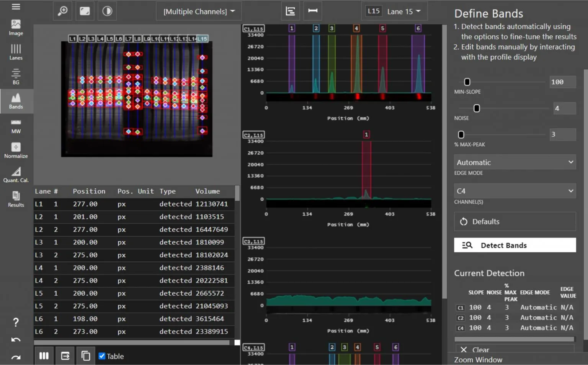Click the Noise slider handle
Viewport: 588px width, 365px height.
pyautogui.click(x=477, y=108)
